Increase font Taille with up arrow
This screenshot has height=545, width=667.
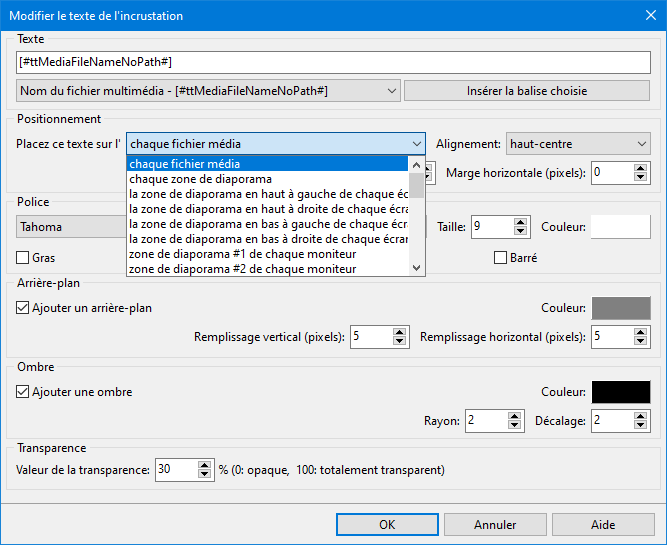point(520,222)
